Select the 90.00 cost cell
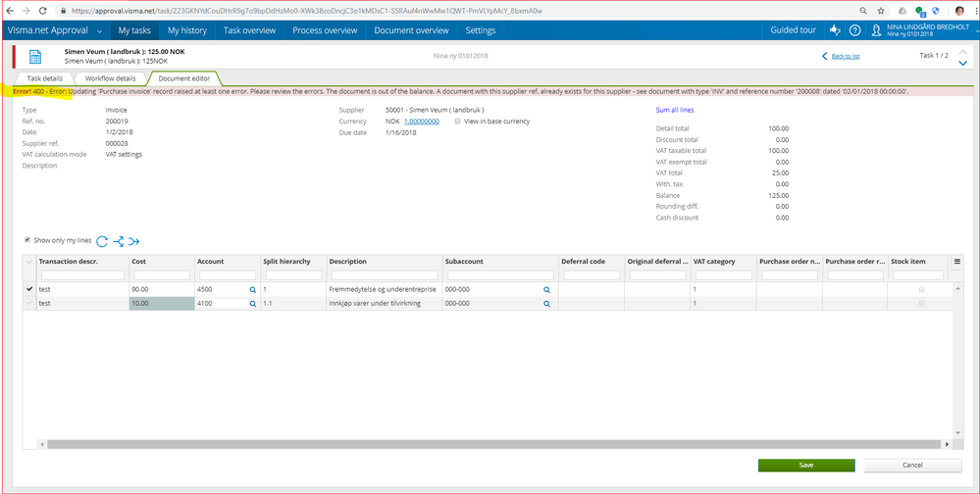980x494 pixels. click(x=162, y=290)
